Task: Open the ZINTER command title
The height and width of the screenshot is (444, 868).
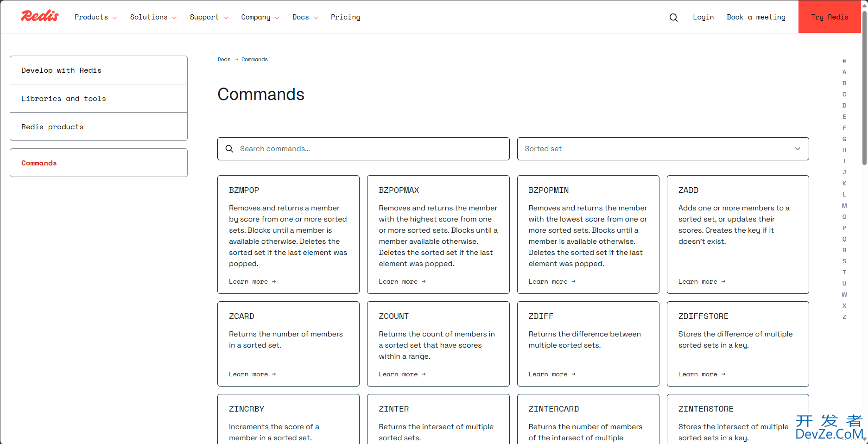Action: coord(393,409)
